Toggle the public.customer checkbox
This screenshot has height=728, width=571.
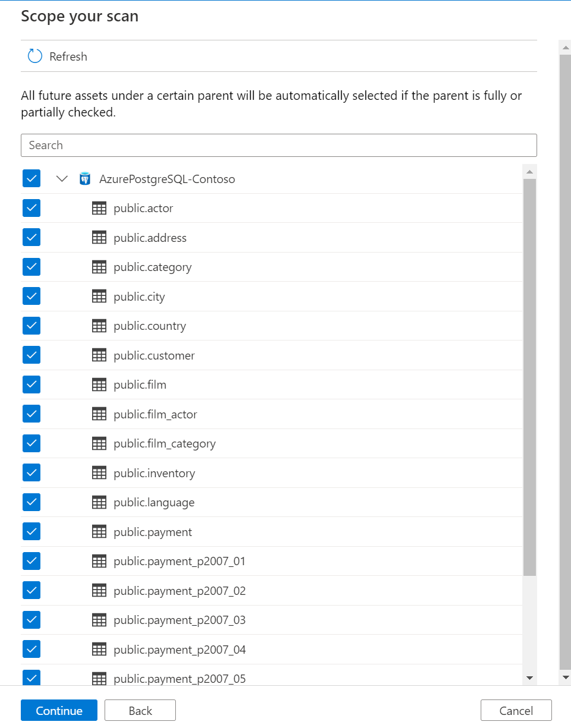pos(31,355)
